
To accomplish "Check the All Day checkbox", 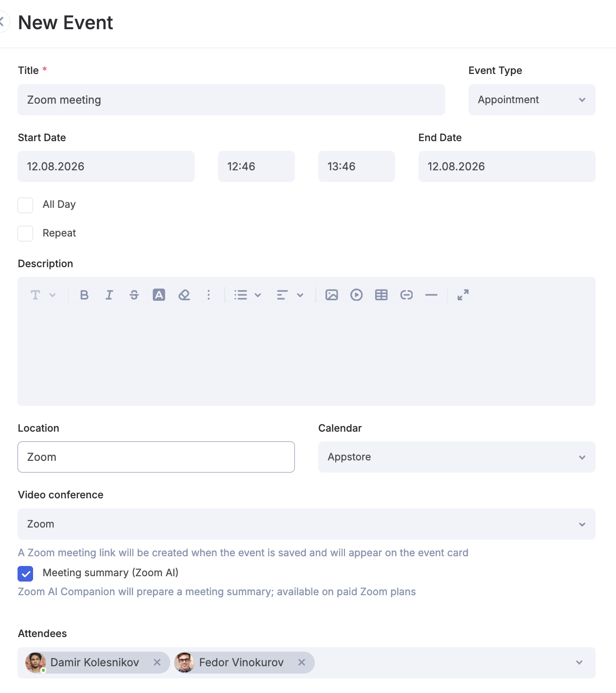I will click(25, 205).
